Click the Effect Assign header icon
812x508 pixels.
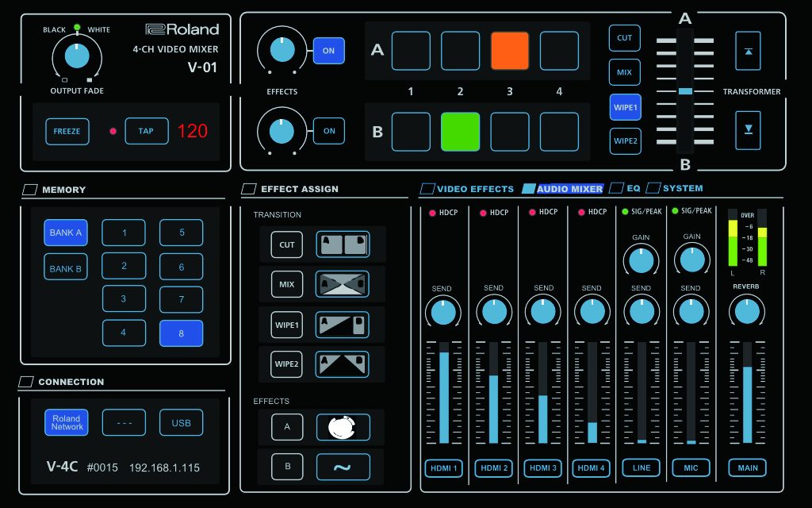[249, 189]
